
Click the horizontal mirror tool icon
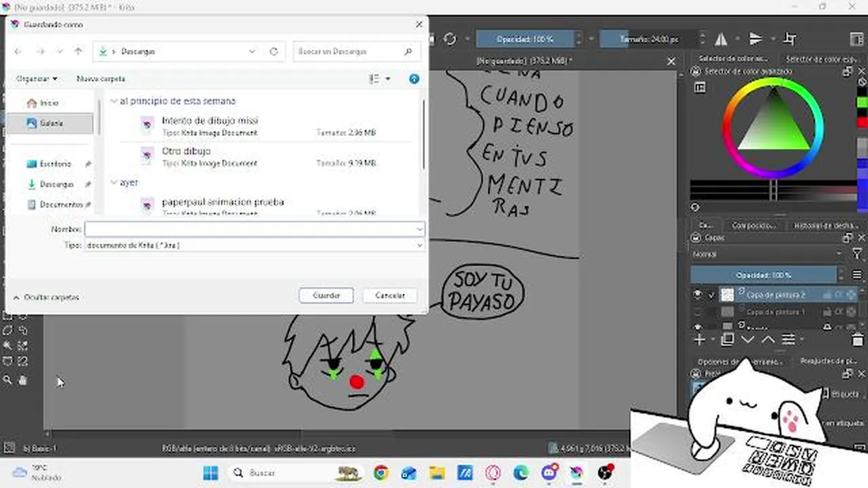(x=721, y=39)
